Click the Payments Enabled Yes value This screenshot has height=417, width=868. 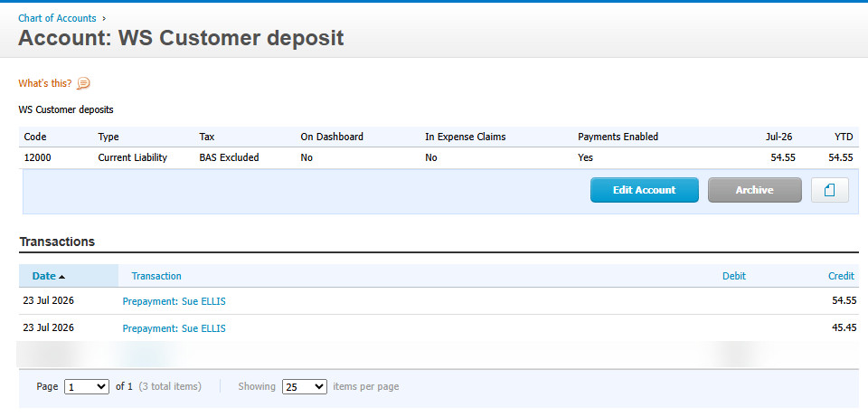[585, 157]
